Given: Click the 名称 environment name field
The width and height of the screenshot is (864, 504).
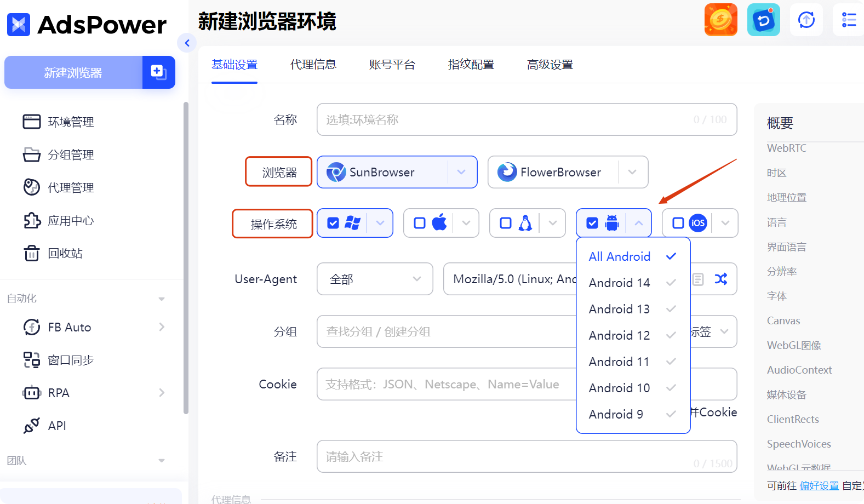Looking at the screenshot, I should [x=527, y=119].
